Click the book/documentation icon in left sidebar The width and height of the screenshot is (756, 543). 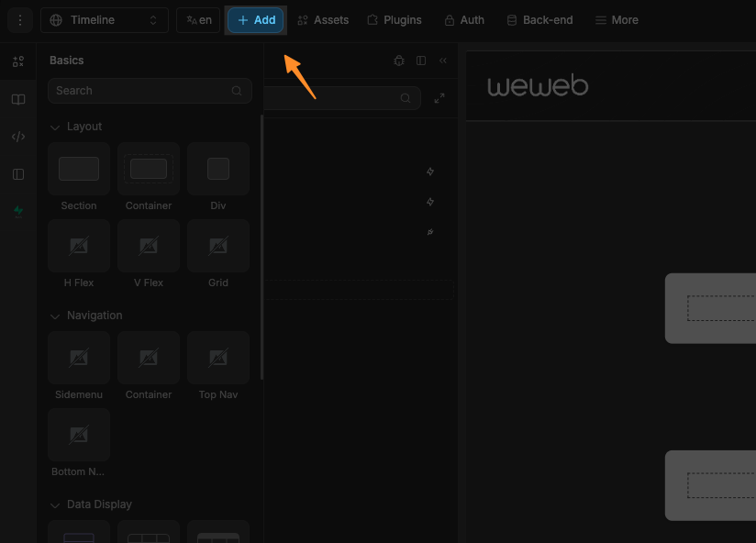[18, 99]
